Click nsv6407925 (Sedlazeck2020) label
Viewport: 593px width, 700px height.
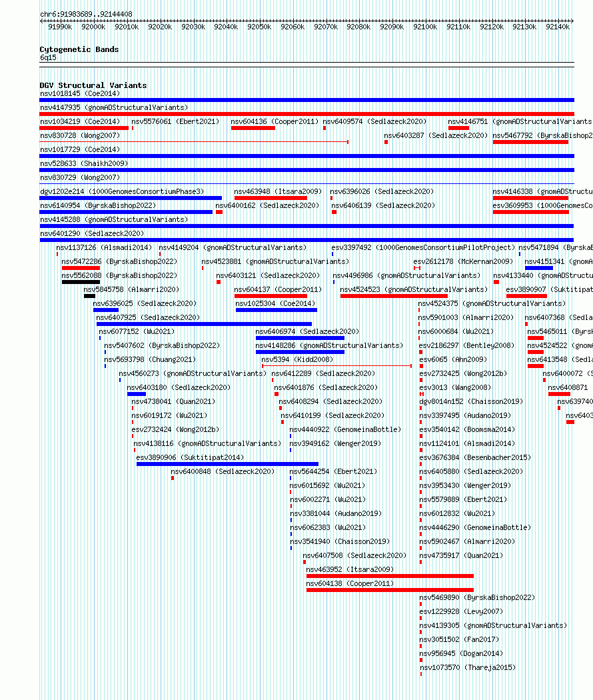coord(148,318)
